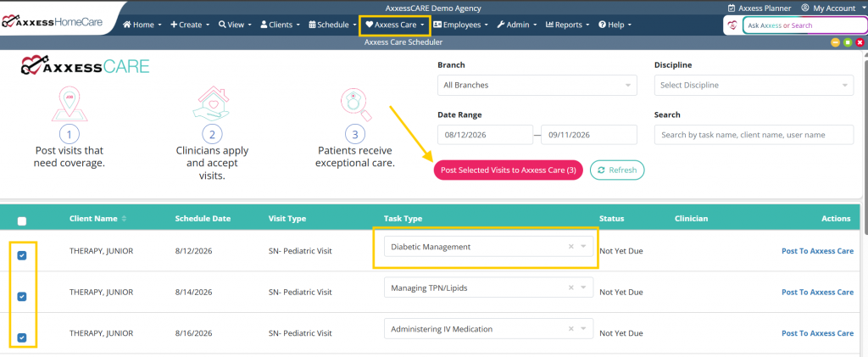
Task: Click the Task Type column header
Action: pos(403,219)
